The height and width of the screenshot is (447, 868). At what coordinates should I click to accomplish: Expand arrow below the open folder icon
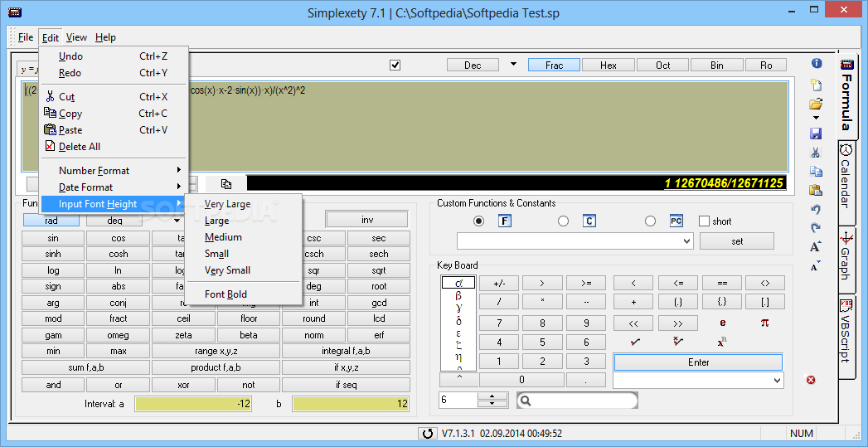(816, 118)
